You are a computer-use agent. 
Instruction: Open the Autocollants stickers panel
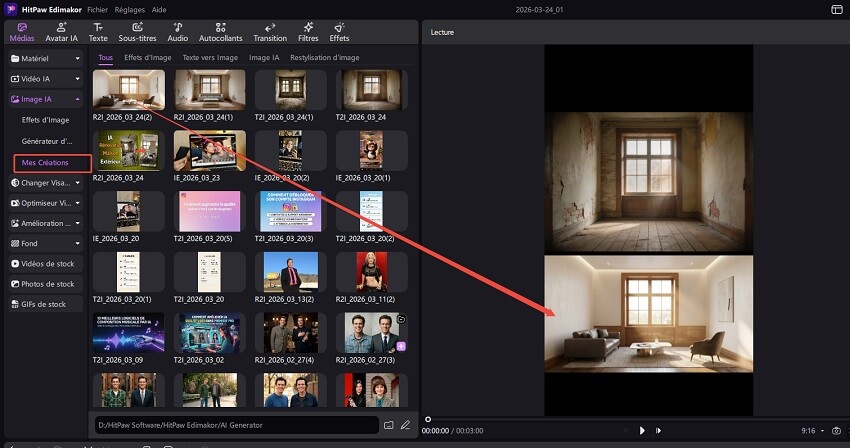pyautogui.click(x=219, y=31)
